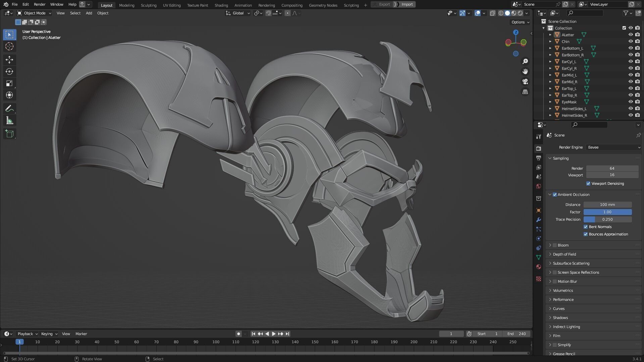The width and height of the screenshot is (644, 362).
Task: Toggle X-ray display
Action: (x=492, y=13)
